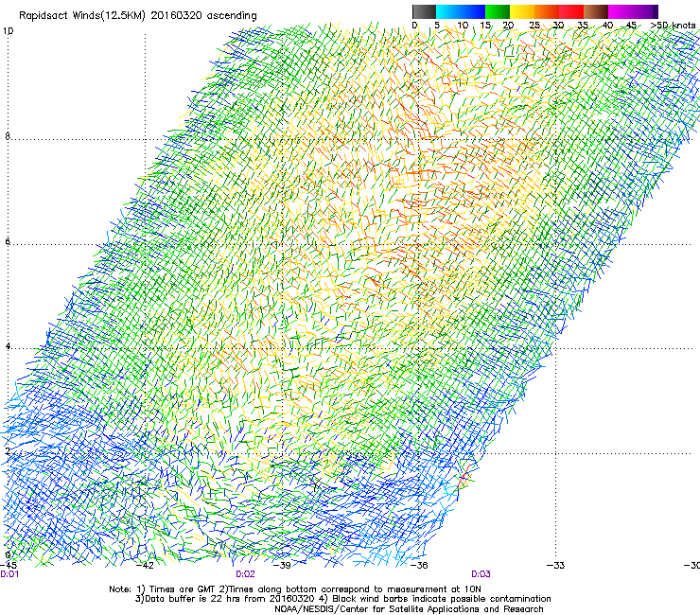Click the yellow 20-25 knots legend swatch
Viewport: 700px width, 615px height.
pyautogui.click(x=522, y=11)
